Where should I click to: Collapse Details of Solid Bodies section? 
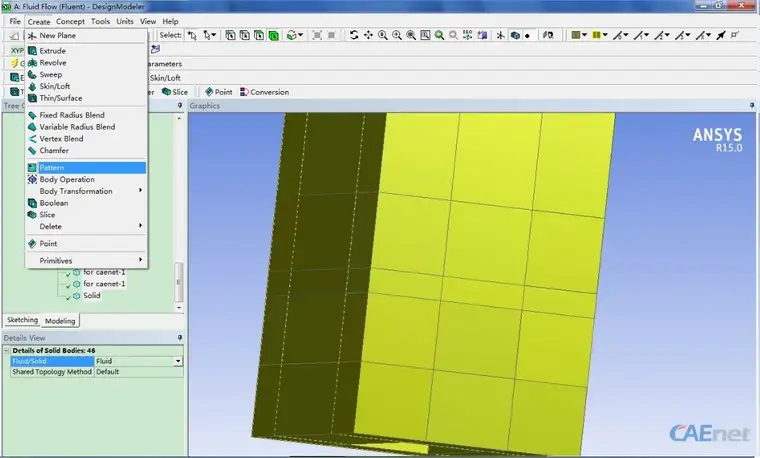pyautogui.click(x=7, y=350)
